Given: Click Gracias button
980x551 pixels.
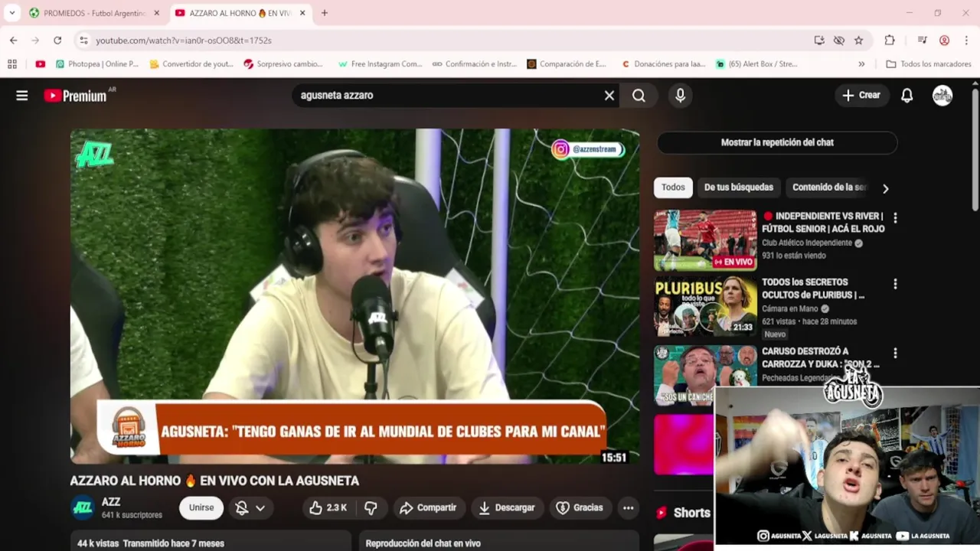Looking at the screenshot, I should point(580,507).
